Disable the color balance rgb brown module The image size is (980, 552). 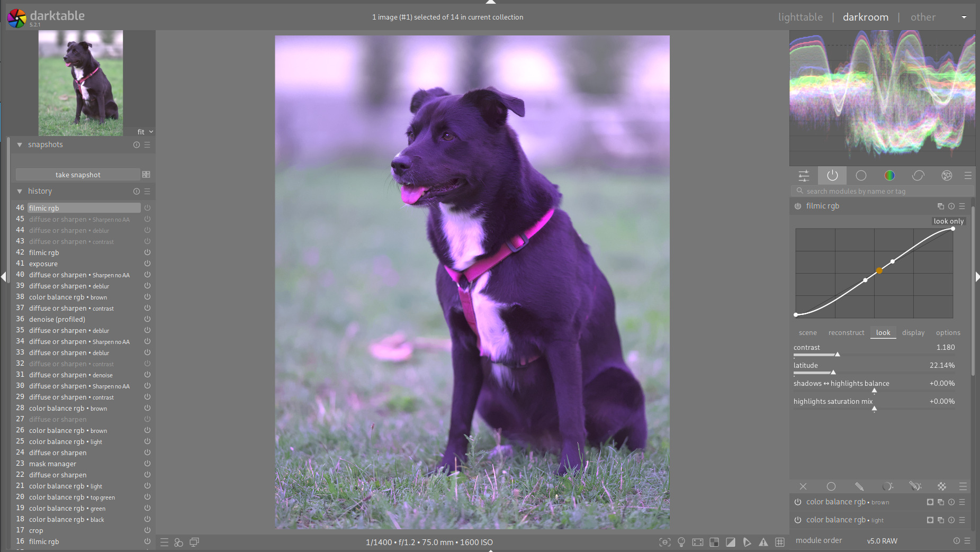click(x=798, y=502)
